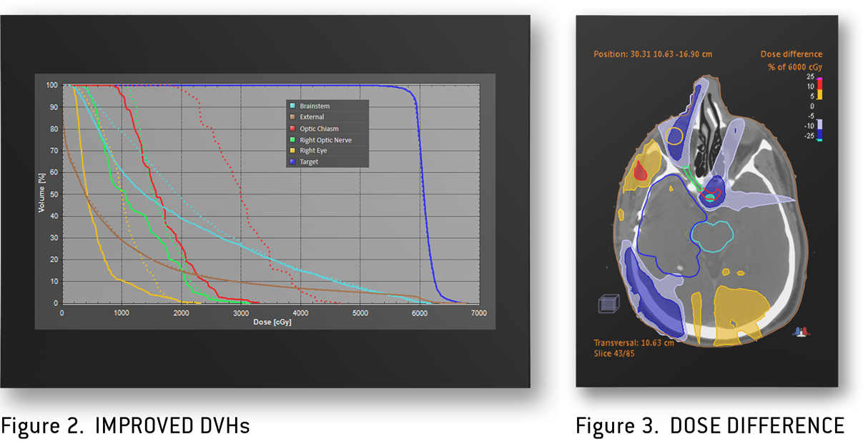This screenshot has width=868, height=444.
Task: Click the 3D cube view icon
Action: 608,305
